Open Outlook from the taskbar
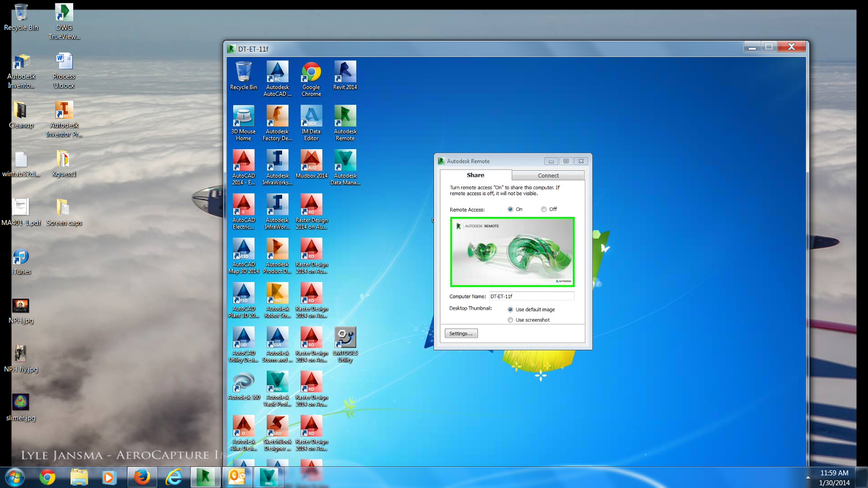 237,477
